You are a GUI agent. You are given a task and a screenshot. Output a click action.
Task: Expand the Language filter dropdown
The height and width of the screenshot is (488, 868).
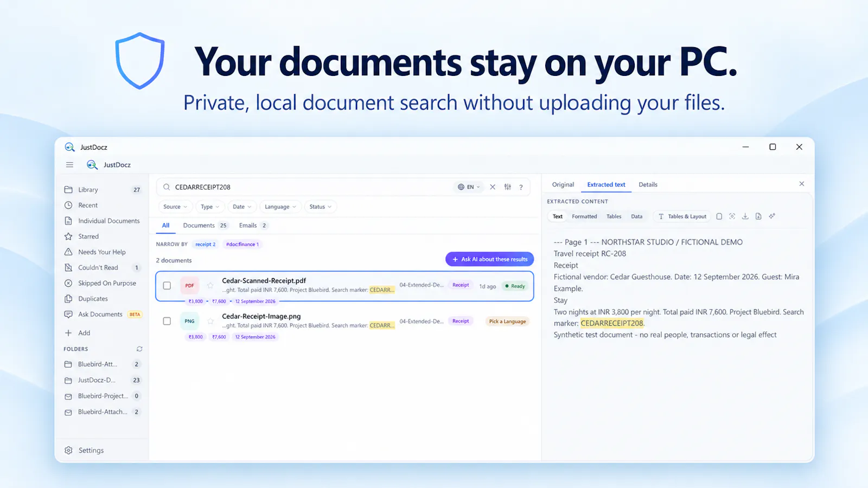tap(280, 207)
